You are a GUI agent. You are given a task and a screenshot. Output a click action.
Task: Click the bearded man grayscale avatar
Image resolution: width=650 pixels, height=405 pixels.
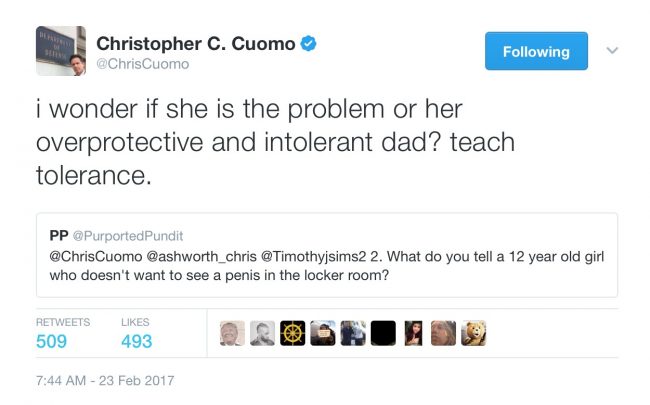262,333
